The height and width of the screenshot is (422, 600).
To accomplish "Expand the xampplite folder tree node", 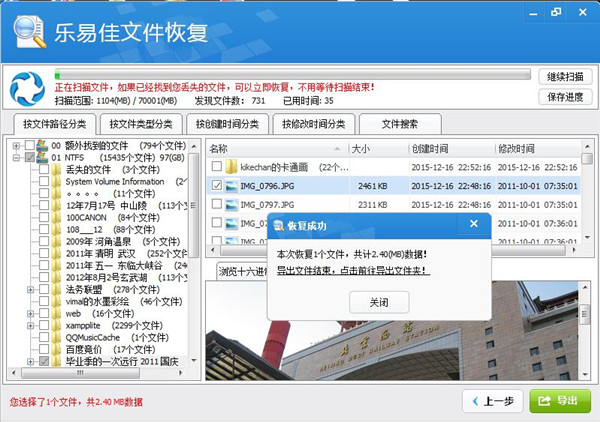I will [30, 325].
